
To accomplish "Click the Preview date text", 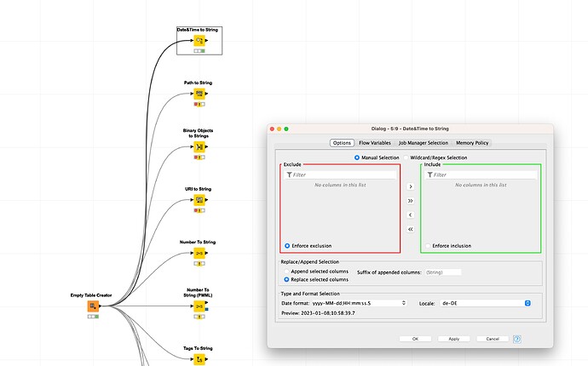I will (318, 313).
